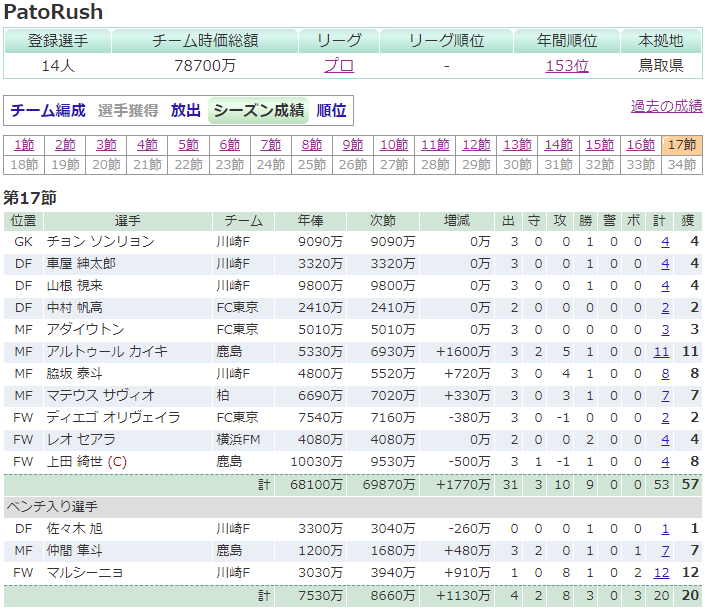
Task: Open マテウス サヴィオ points total link
Action: click(x=665, y=396)
